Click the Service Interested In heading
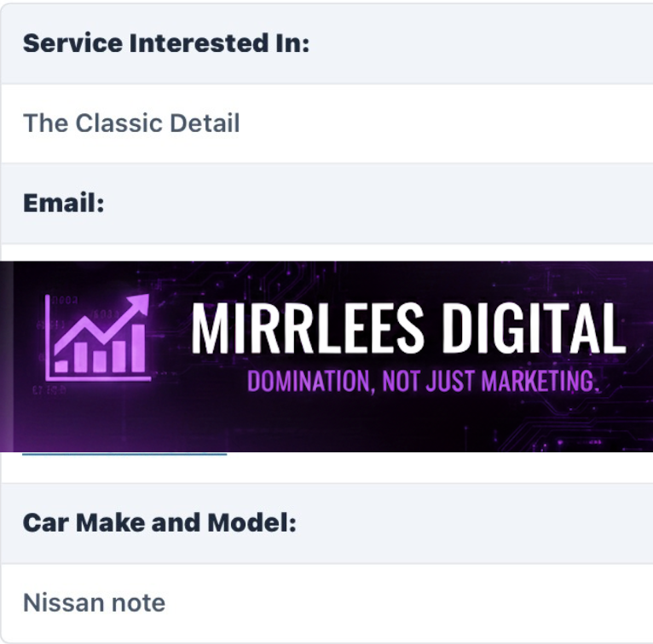This screenshot has width=653, height=644. pyautogui.click(x=165, y=43)
